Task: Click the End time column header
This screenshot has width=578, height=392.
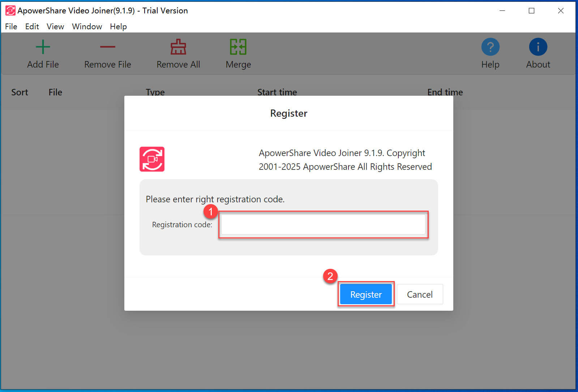Action: [445, 92]
